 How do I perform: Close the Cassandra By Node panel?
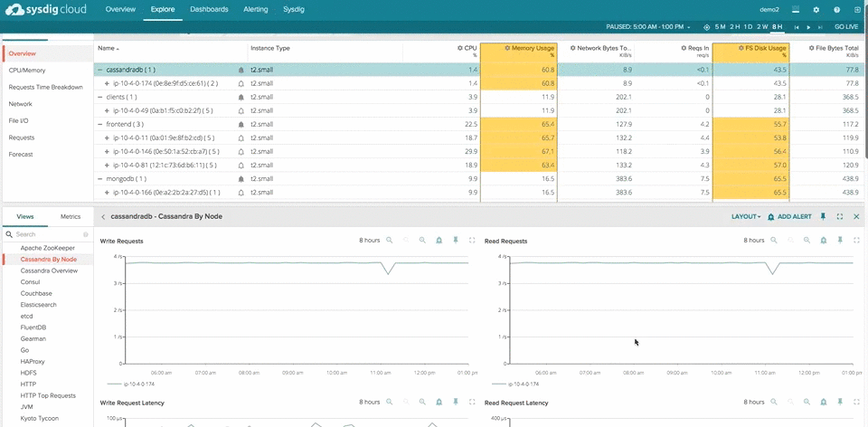[x=856, y=216]
